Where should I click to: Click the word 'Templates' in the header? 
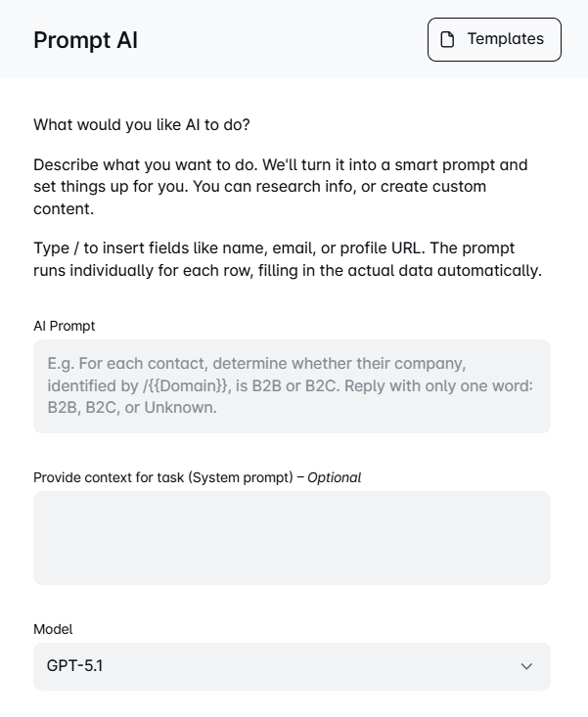click(x=505, y=39)
